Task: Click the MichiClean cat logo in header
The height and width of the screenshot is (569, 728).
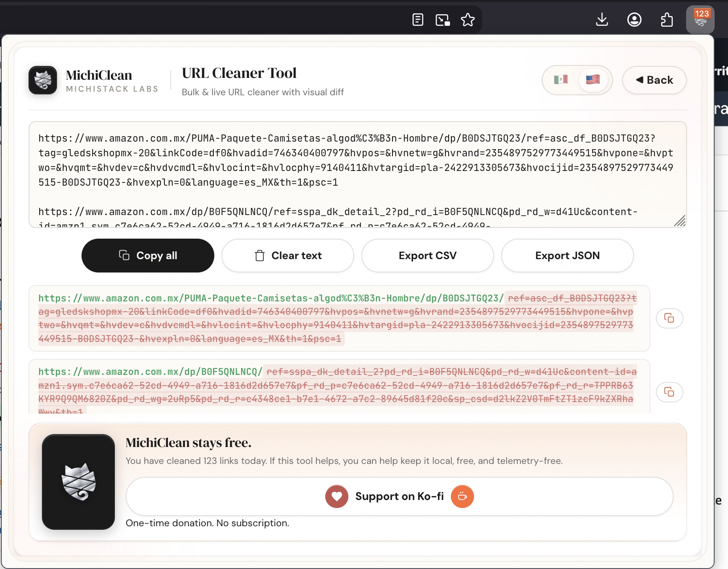Action: [43, 80]
